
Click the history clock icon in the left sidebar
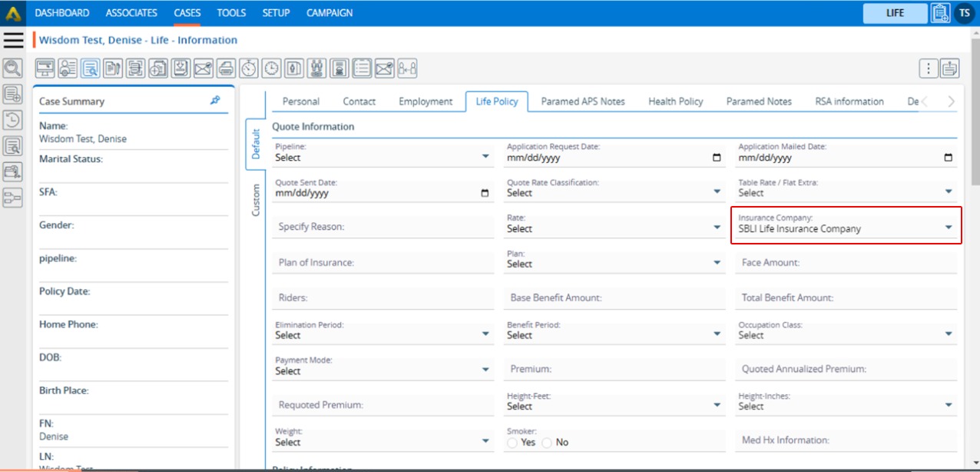coord(12,120)
